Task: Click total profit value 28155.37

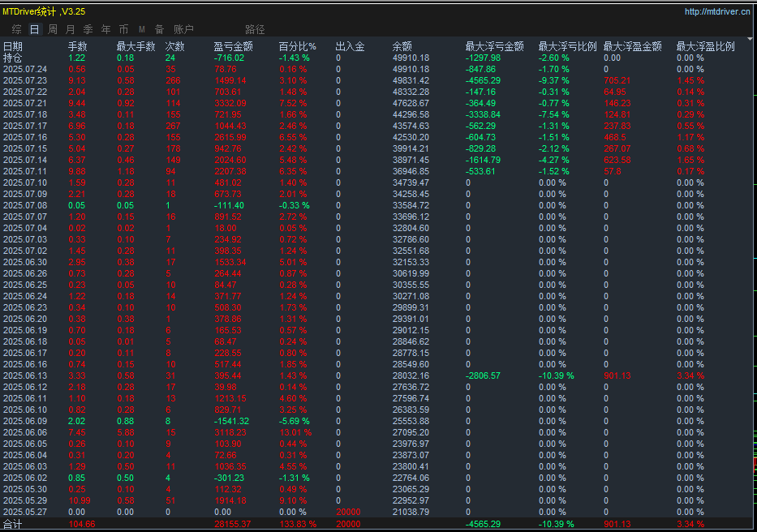Action: pos(233,524)
